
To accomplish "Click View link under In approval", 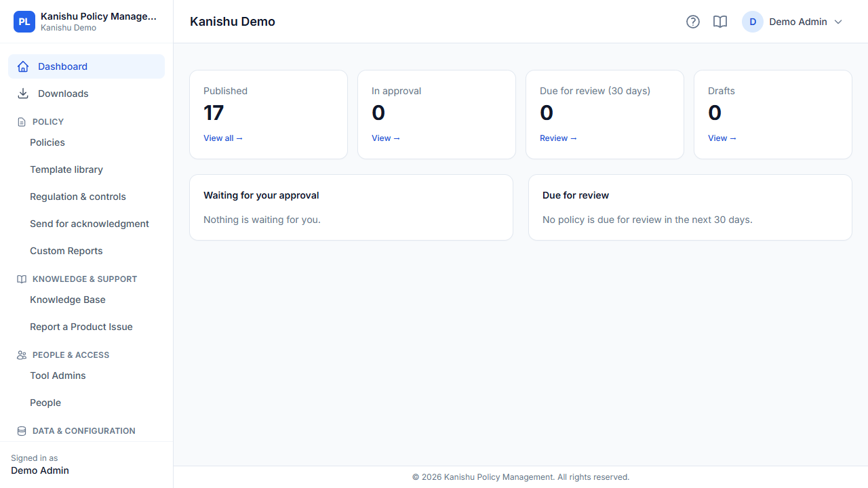I will coord(386,138).
